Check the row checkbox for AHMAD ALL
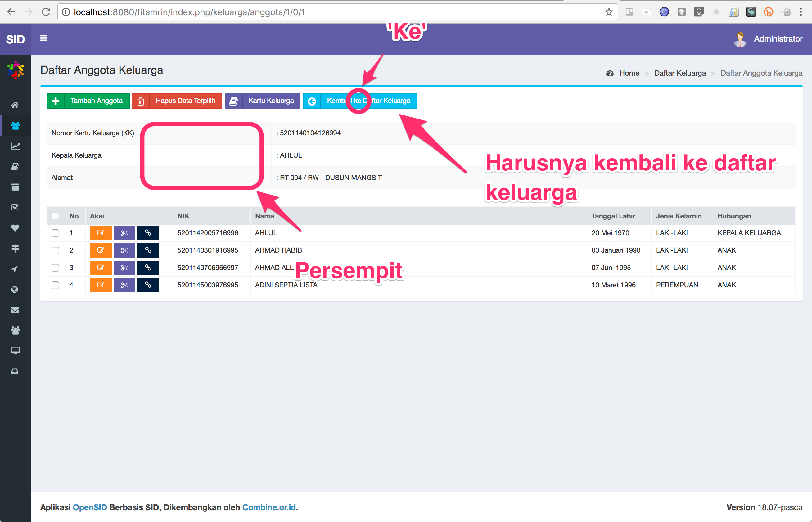 [55, 268]
